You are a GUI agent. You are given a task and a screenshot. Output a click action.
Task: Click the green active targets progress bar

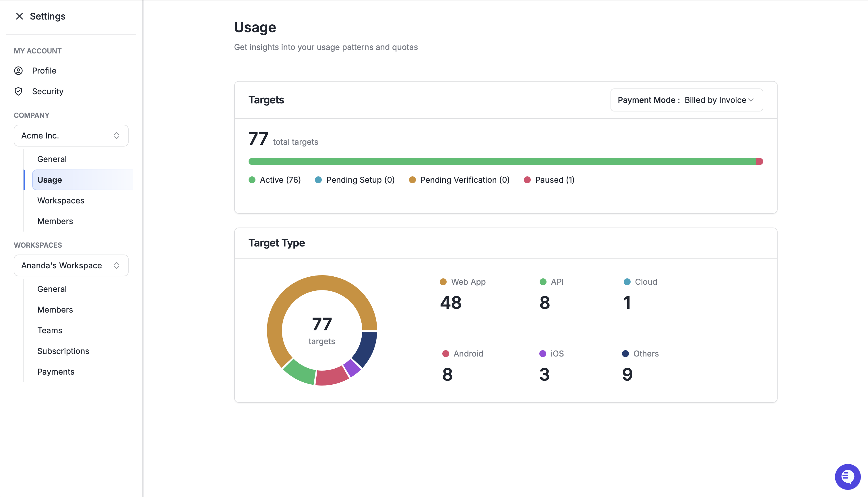(502, 161)
